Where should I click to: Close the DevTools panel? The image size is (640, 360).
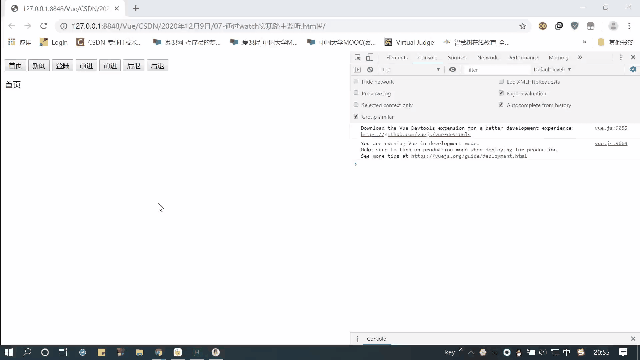click(x=633, y=58)
